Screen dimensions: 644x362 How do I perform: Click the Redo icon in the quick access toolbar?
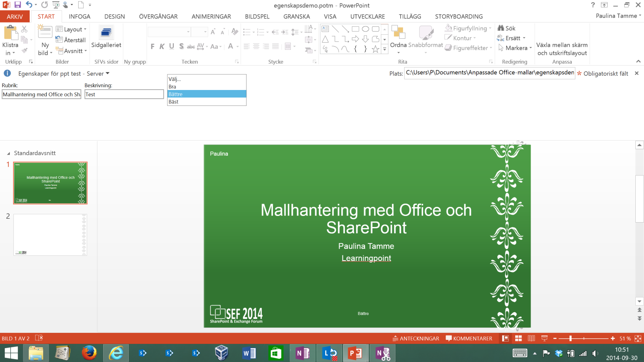pos(45,5)
